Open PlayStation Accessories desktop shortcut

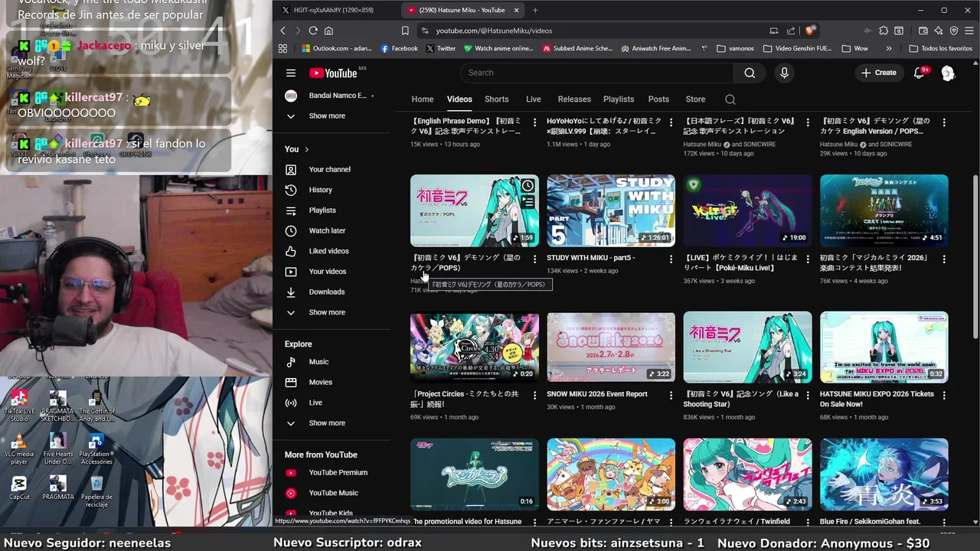96,448
